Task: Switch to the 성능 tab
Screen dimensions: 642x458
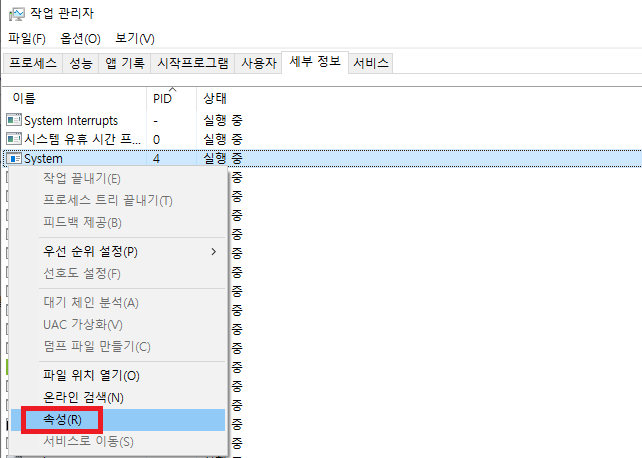Action: click(82, 63)
